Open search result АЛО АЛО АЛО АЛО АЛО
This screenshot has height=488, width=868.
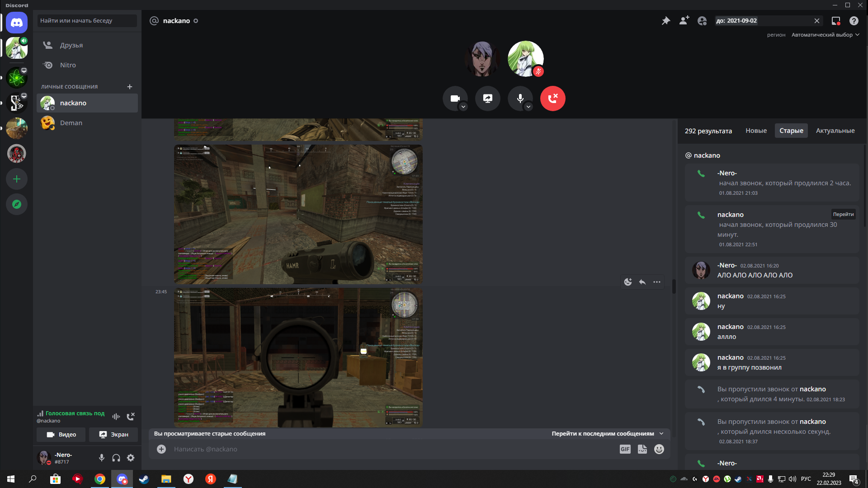(772, 270)
